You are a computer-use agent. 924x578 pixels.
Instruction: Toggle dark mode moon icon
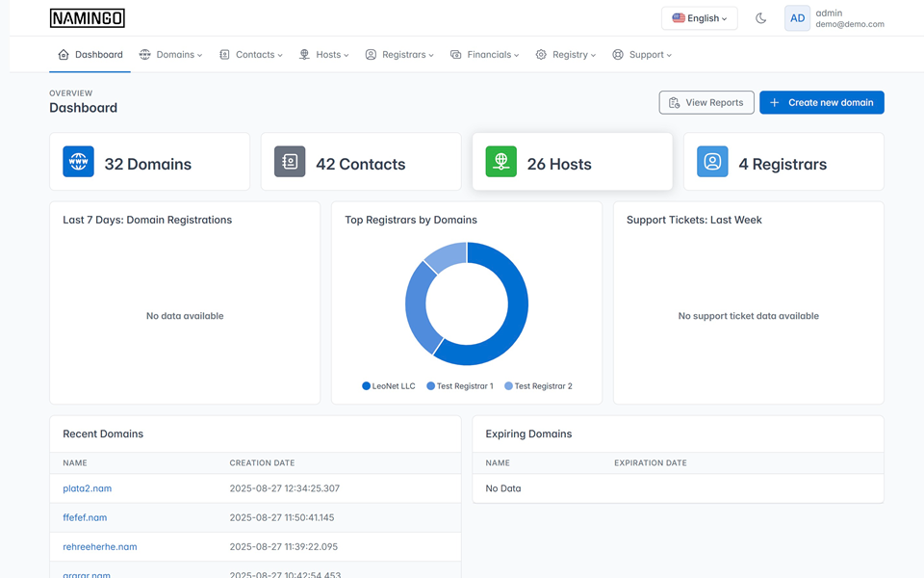pos(760,18)
